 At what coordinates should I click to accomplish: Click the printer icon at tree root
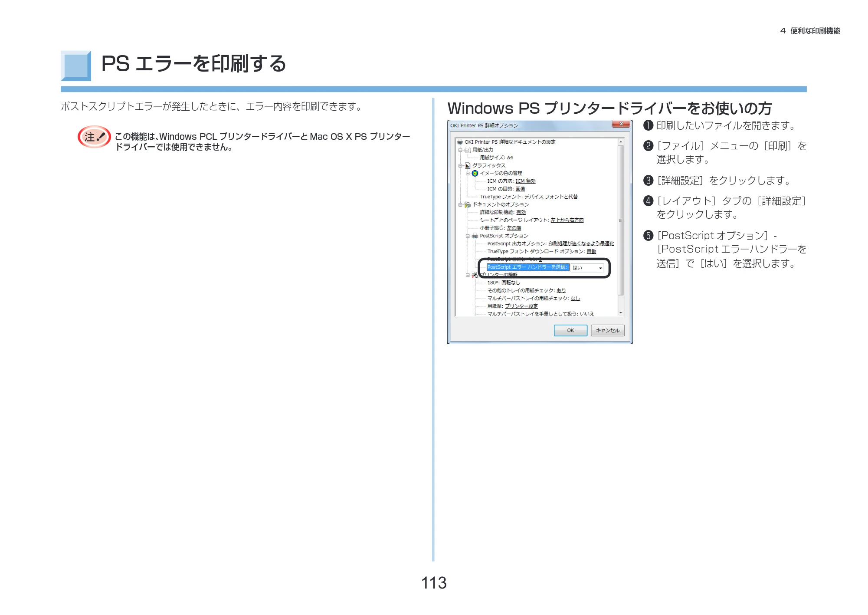(460, 142)
